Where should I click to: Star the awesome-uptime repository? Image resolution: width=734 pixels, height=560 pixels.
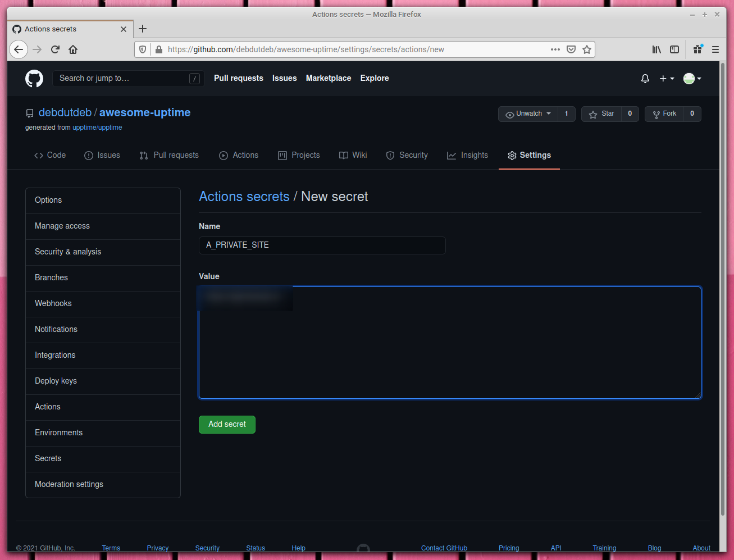(x=601, y=114)
